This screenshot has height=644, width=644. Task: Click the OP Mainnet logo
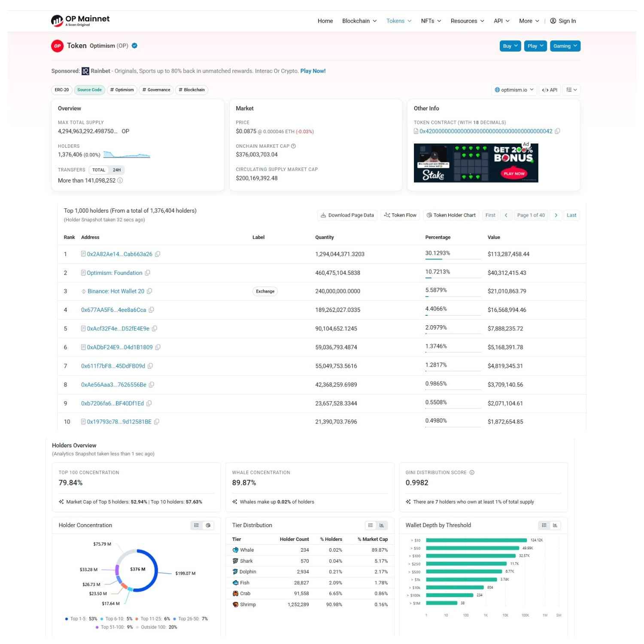[x=80, y=20]
